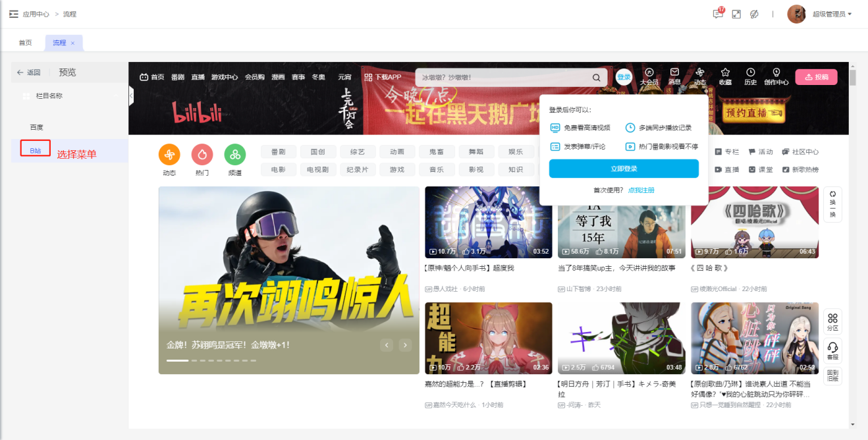Image resolution: width=868 pixels, height=440 pixels.
Task: Click the 客服 headset side button
Action: pos(832,351)
